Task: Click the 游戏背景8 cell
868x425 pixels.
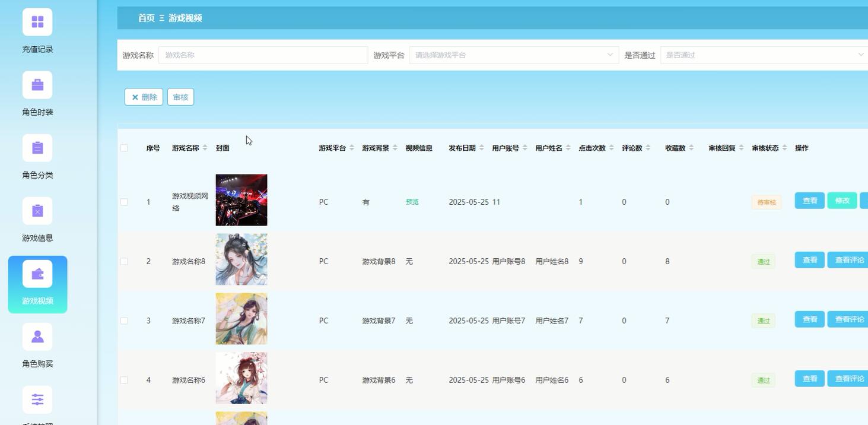Action: [379, 261]
